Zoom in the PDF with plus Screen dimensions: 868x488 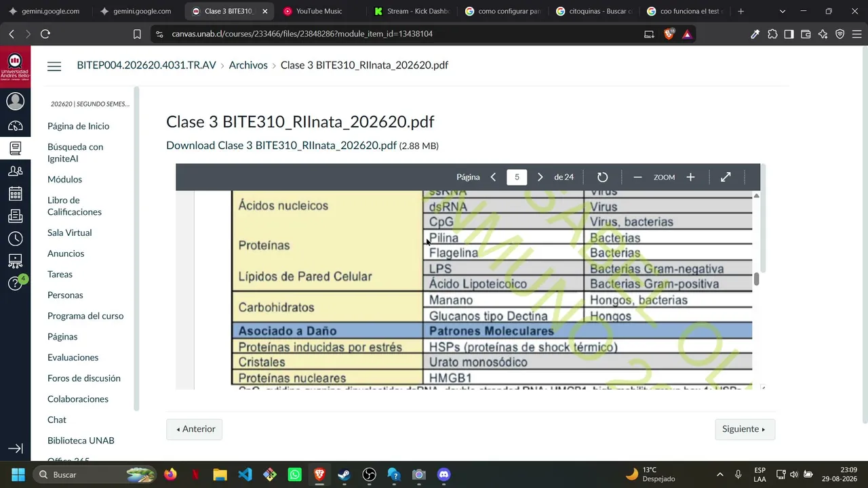tap(690, 177)
